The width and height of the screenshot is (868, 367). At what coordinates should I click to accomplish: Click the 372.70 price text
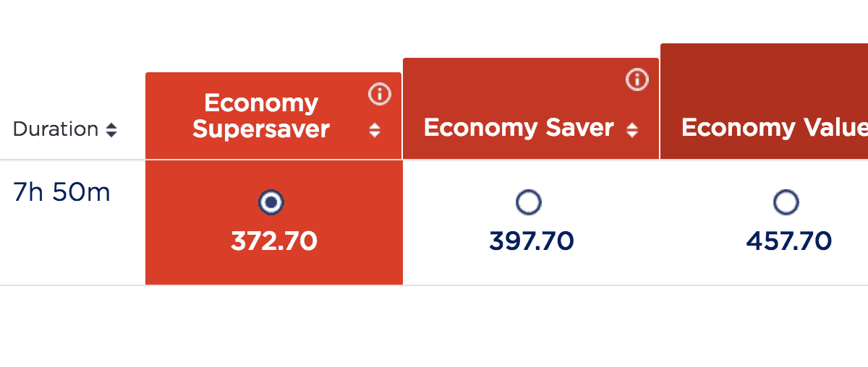pyautogui.click(x=274, y=241)
